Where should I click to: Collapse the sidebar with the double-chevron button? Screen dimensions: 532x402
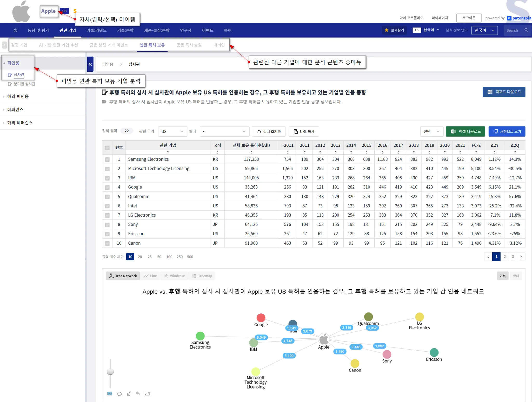90,64
